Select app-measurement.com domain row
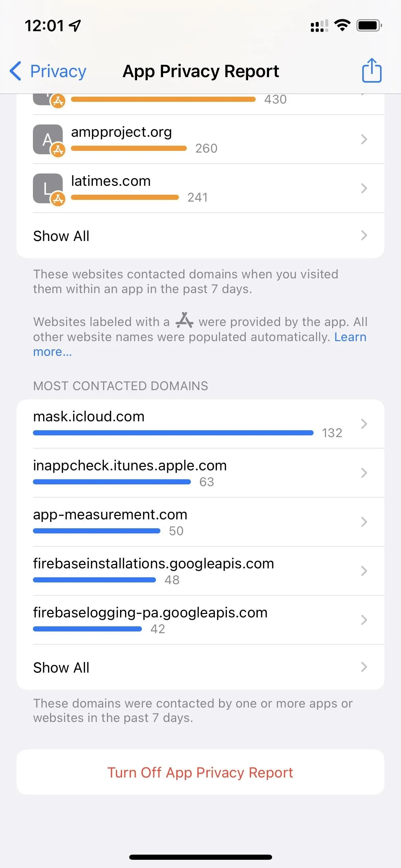Screen dimensions: 401x868 (200, 522)
